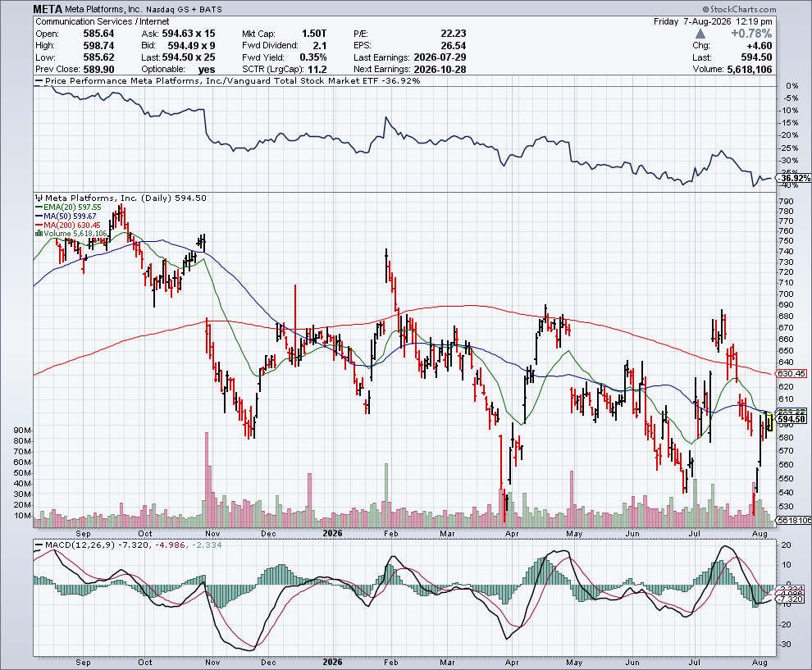Click the MACD(12,26,9) legend title
Image resolution: width=812 pixels, height=670 pixels.
coord(80,545)
